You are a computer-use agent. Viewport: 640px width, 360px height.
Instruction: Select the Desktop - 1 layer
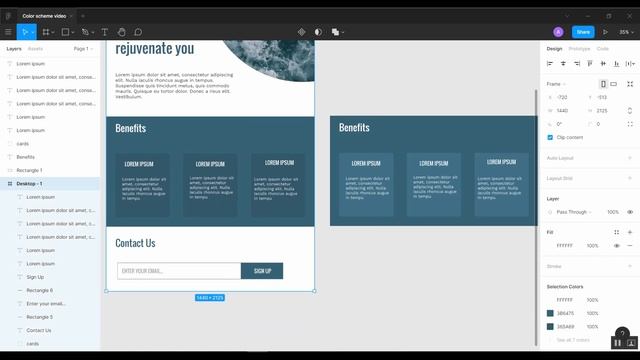(x=50, y=184)
